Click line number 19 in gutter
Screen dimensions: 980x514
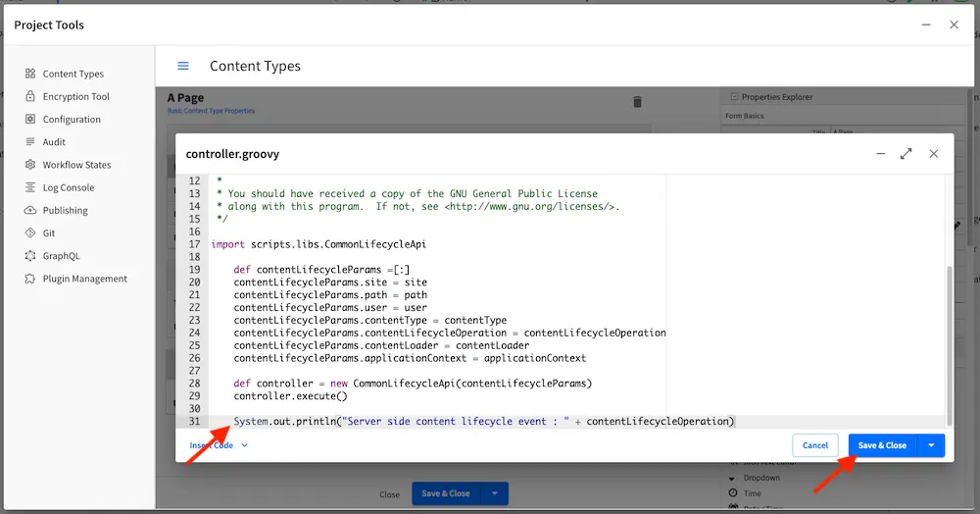click(x=194, y=270)
